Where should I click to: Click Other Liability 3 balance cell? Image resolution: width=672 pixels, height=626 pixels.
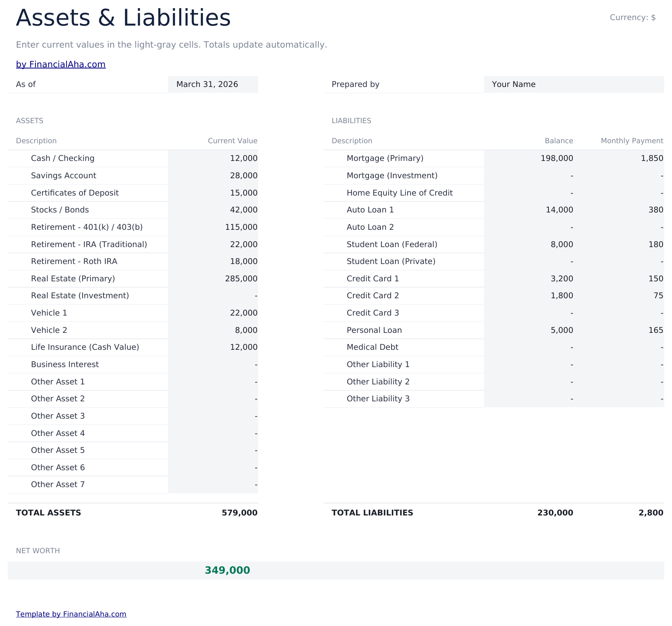pos(529,399)
